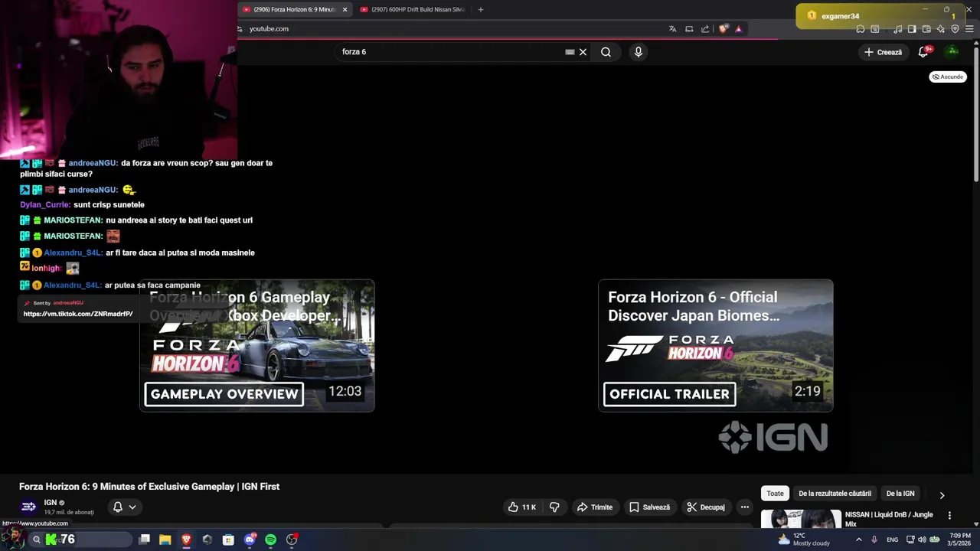Switch to the 600HP Drift Build Nissan Silvia tab
The height and width of the screenshot is (551, 980).
pyautogui.click(x=417, y=9)
